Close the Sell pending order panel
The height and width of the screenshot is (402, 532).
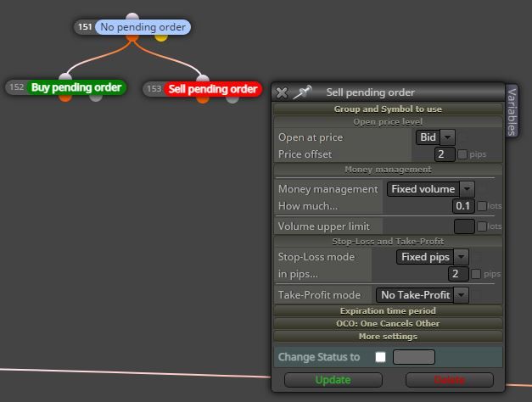(282, 92)
